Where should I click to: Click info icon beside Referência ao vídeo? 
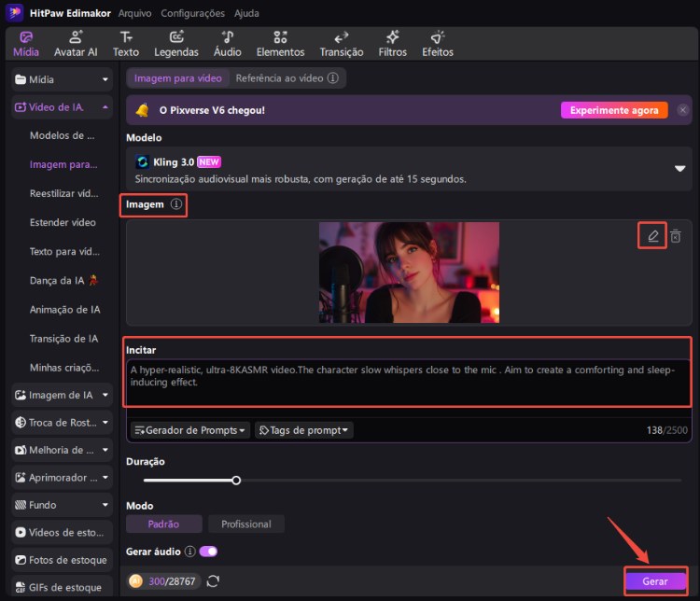coord(332,78)
